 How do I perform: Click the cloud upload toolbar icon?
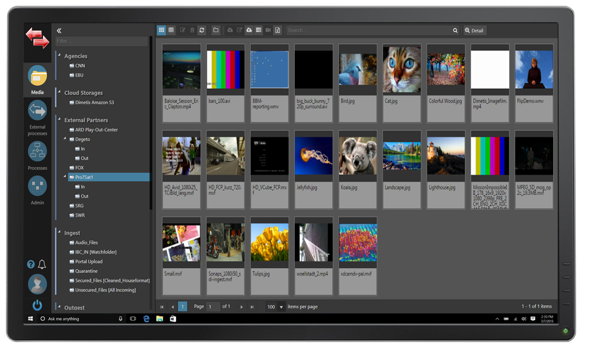[249, 30]
